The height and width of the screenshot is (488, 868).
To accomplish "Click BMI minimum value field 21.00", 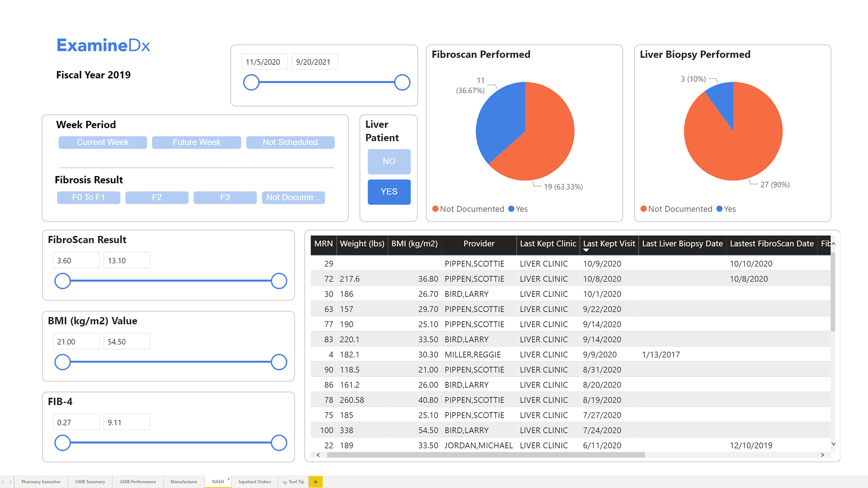I will [x=76, y=342].
